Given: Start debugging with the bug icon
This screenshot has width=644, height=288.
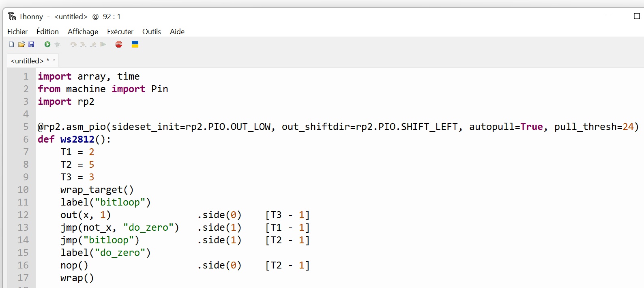Looking at the screenshot, I should [x=57, y=44].
